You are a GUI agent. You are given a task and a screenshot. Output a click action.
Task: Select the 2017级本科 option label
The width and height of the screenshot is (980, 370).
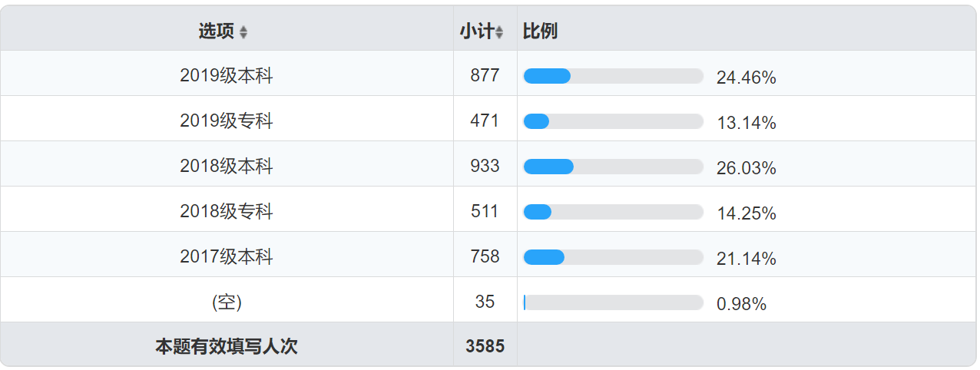coord(227,257)
